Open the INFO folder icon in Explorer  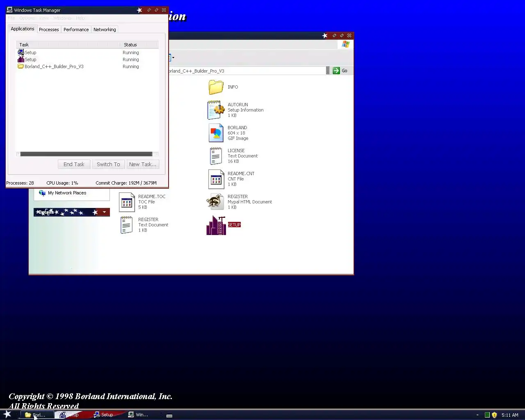(x=216, y=87)
